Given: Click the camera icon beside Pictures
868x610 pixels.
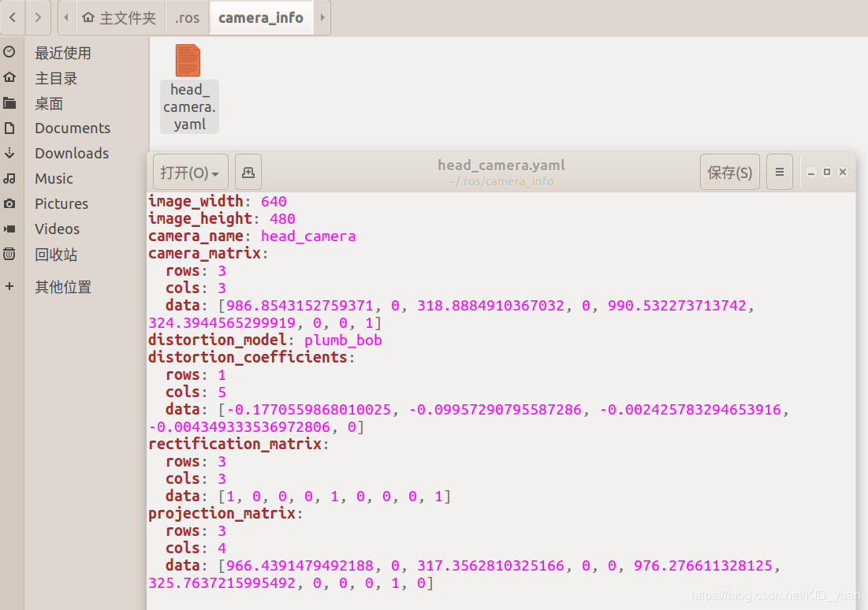Looking at the screenshot, I should (x=9, y=203).
